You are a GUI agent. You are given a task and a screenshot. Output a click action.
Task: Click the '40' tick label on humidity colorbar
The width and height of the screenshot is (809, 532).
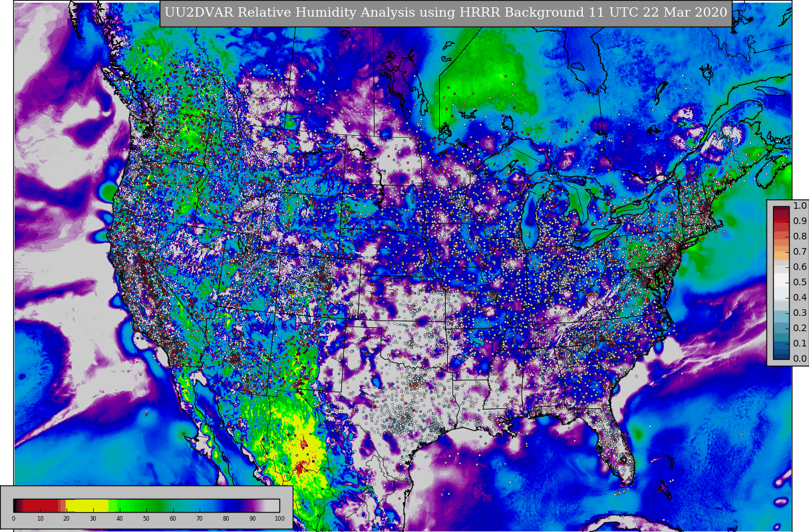pos(120,519)
